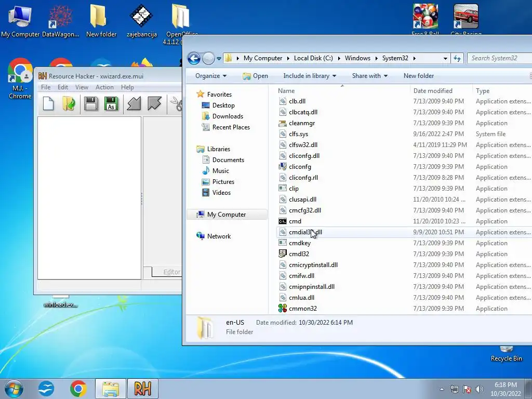Click the Search System32 field
The height and width of the screenshot is (399, 532).
point(499,58)
